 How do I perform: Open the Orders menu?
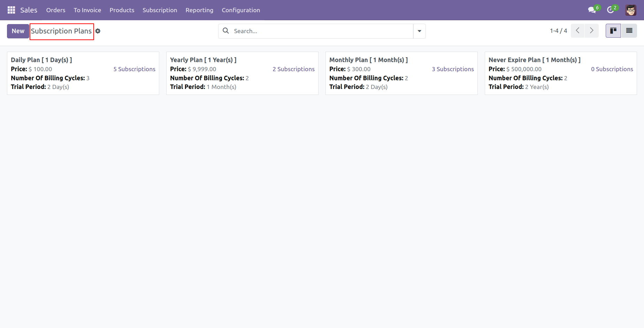point(56,10)
